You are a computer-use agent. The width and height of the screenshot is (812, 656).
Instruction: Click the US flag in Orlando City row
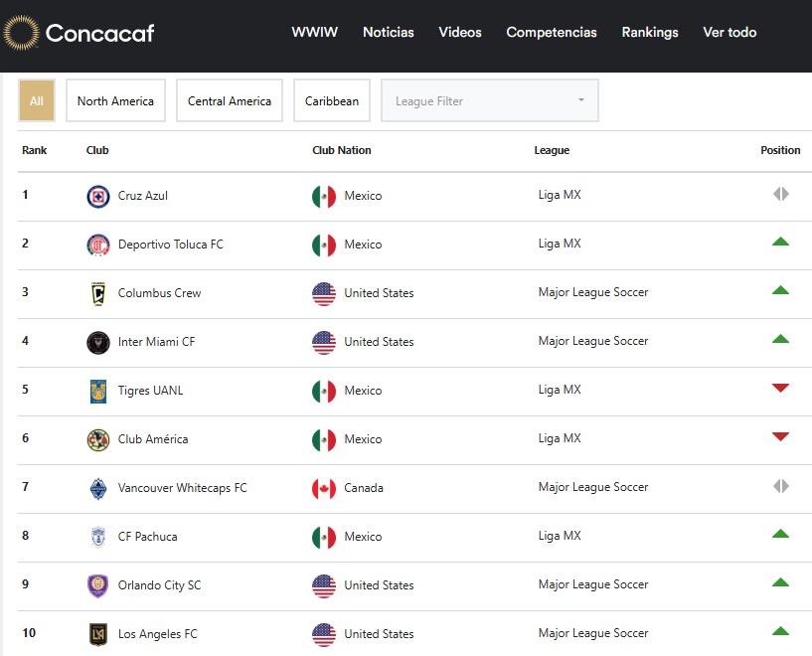point(324,586)
